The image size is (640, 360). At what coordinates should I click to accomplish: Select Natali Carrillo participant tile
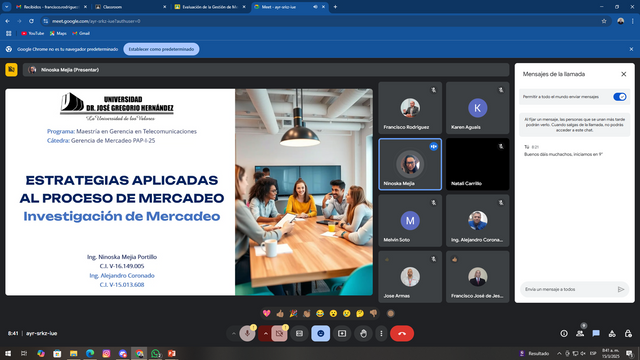pos(478,164)
